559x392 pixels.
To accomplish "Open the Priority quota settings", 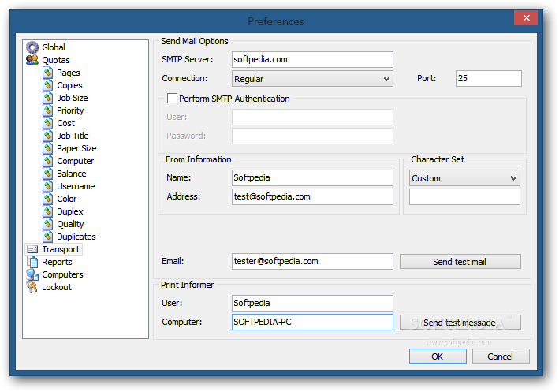I will [x=70, y=110].
